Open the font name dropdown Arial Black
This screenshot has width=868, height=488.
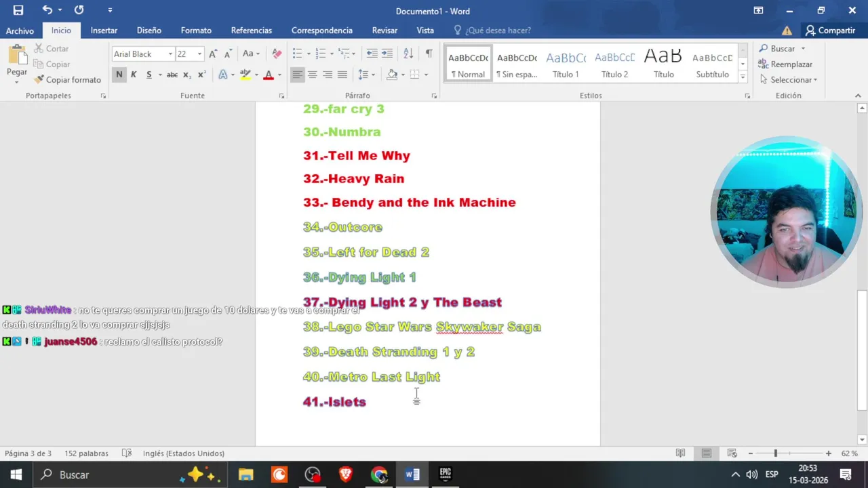(170, 54)
